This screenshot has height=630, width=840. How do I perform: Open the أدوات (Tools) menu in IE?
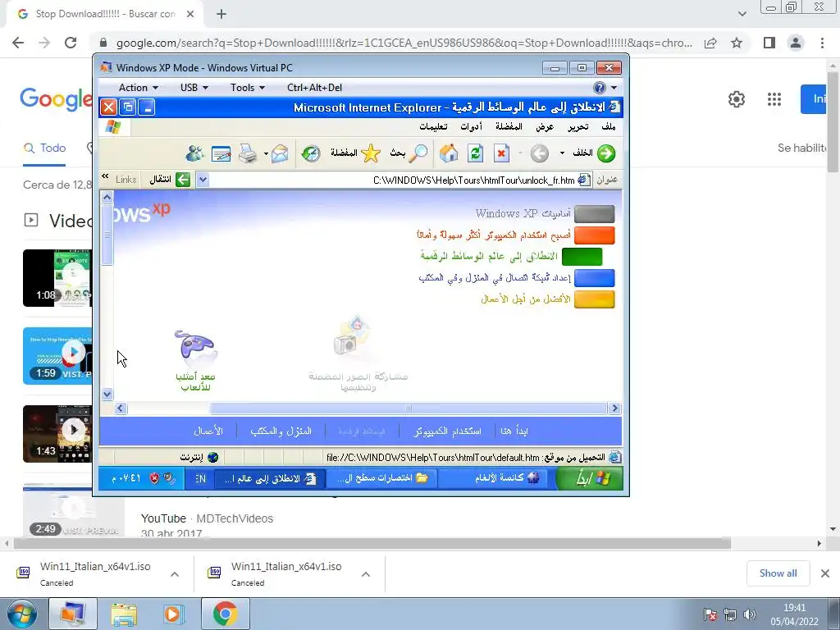(x=472, y=127)
